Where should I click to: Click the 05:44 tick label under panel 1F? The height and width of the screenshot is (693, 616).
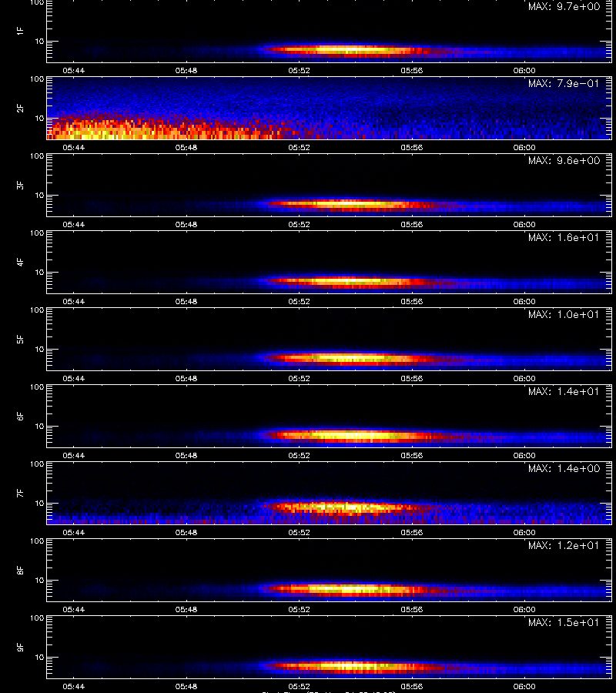point(73,71)
